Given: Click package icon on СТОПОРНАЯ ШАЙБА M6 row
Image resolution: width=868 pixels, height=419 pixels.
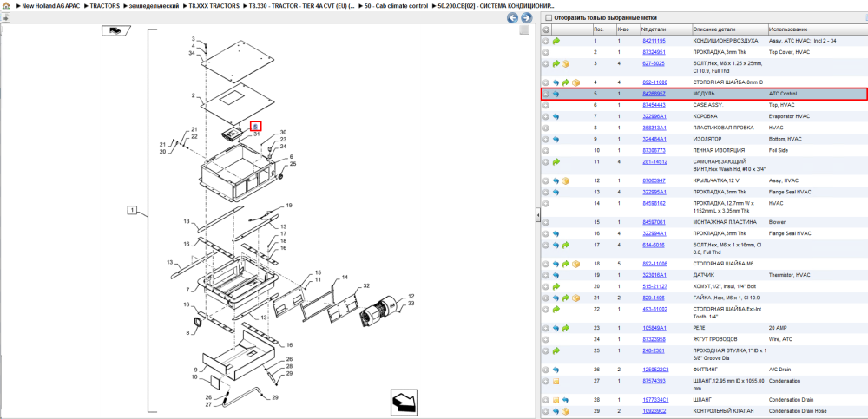Looking at the screenshot, I should coord(575,264).
